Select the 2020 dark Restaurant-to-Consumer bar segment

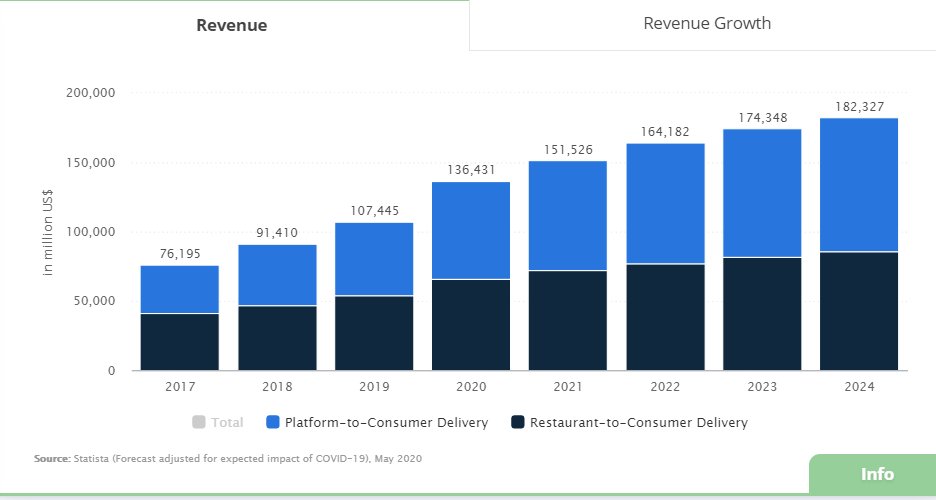click(471, 325)
